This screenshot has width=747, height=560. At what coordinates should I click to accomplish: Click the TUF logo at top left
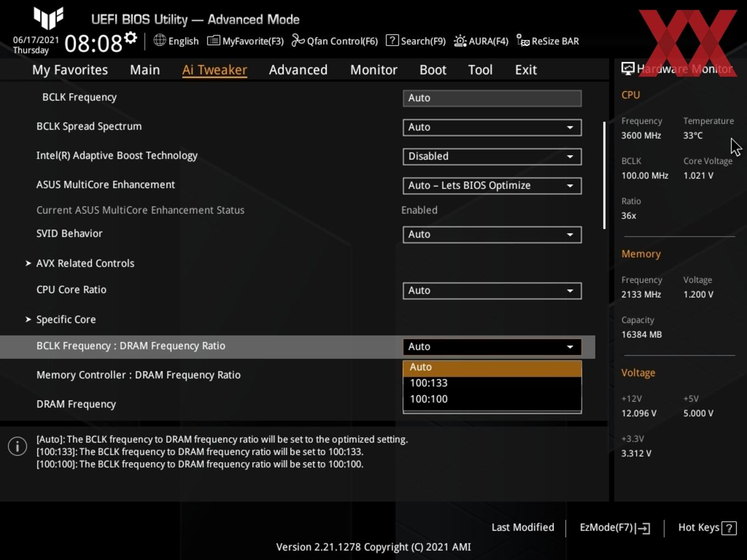pos(48,18)
